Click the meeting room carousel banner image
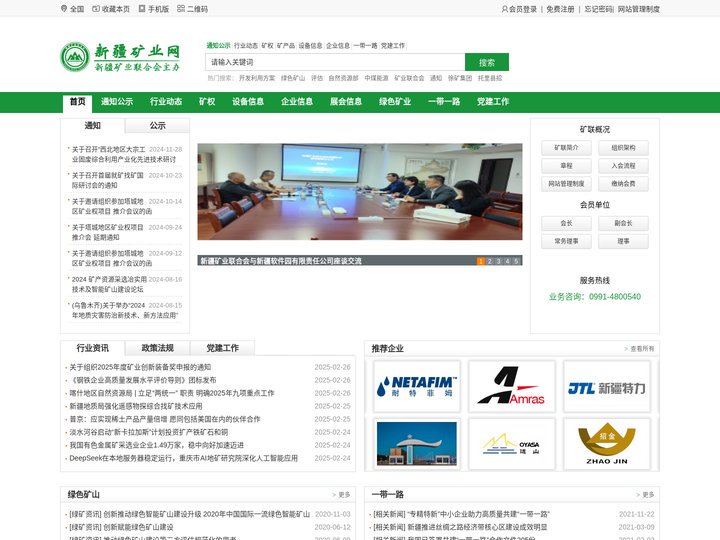 (x=360, y=191)
